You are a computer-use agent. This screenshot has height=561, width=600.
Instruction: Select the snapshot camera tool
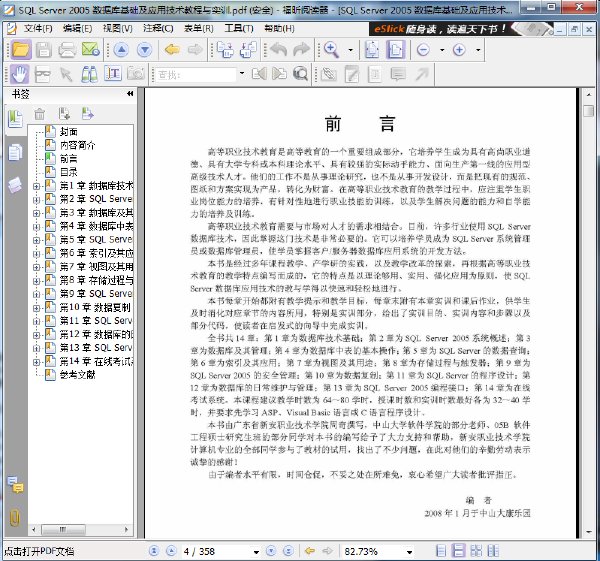click(136, 73)
